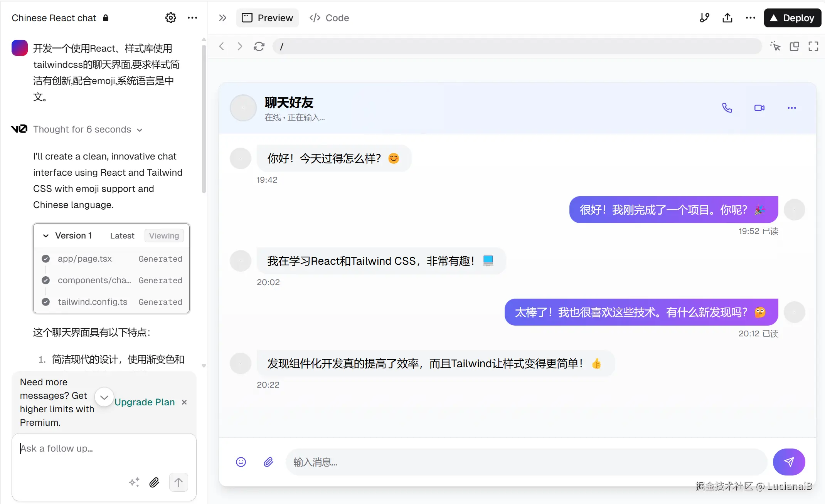Enter fullscreen preview mode
The width and height of the screenshot is (825, 504).
coord(813,46)
